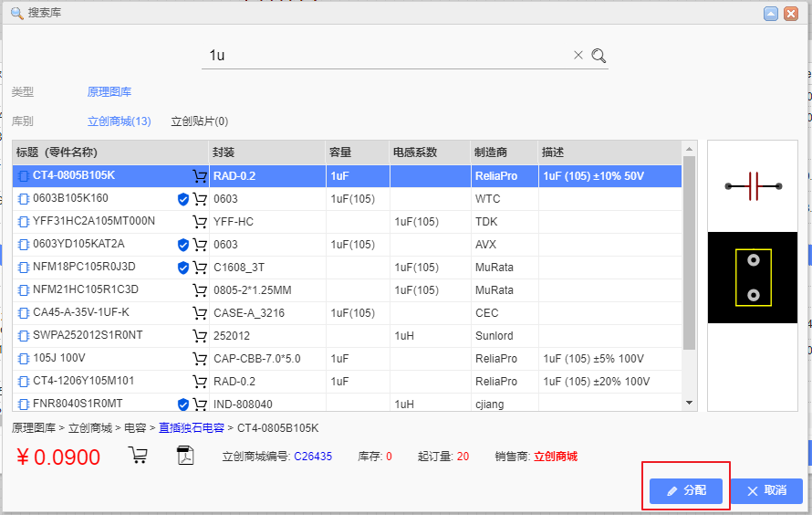
Task: Select the SWPA252012S1R0NT row title
Action: (88, 335)
